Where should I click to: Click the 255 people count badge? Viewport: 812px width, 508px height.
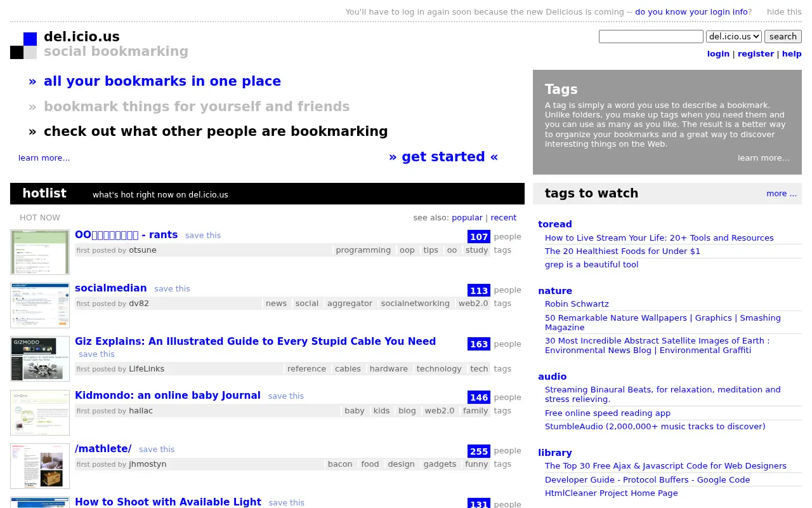point(479,451)
